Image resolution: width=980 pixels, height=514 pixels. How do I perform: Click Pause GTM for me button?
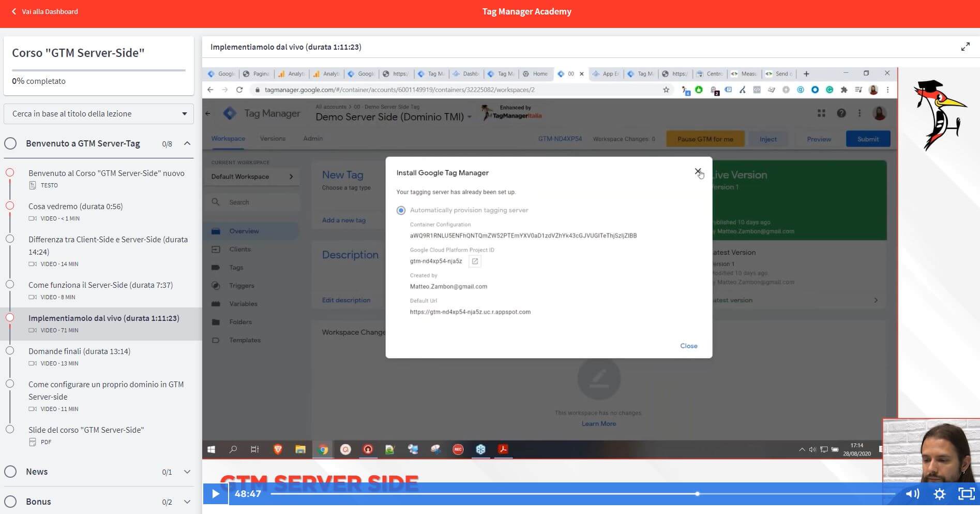click(705, 139)
